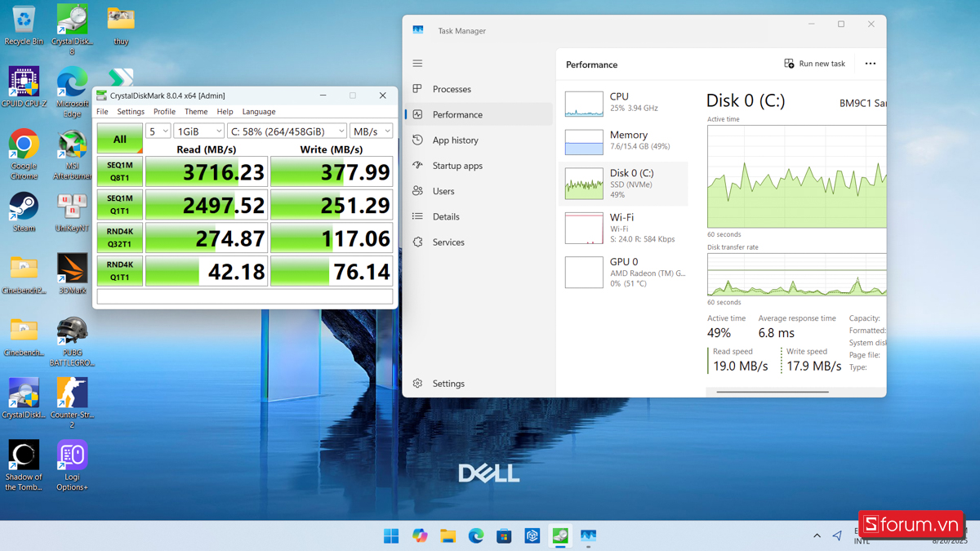Open the 3DMark desktop shortcut

pos(72,274)
